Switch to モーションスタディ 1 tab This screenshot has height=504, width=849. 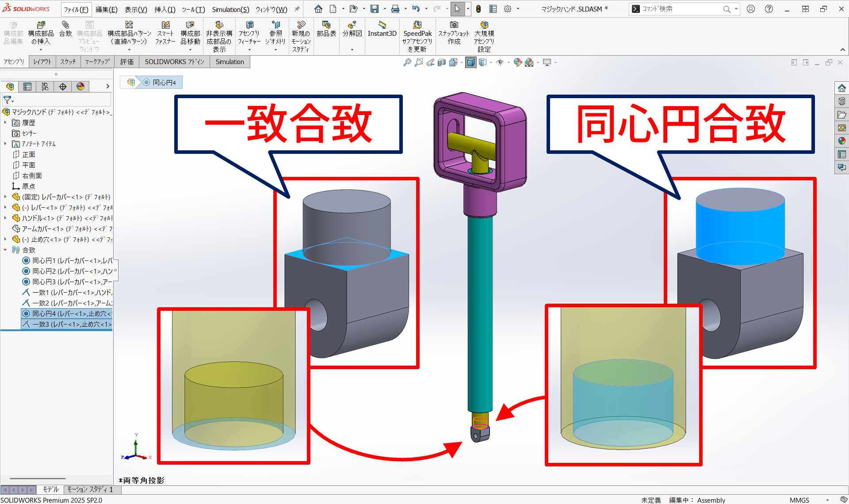click(90, 489)
